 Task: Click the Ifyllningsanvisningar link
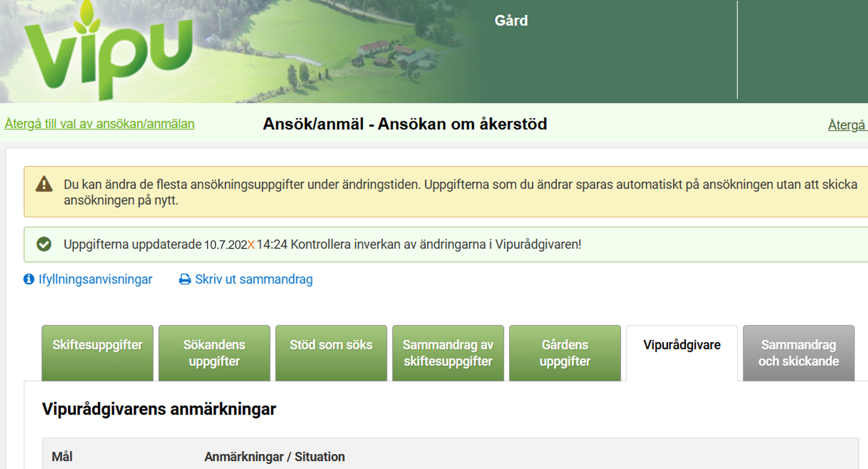tap(95, 279)
